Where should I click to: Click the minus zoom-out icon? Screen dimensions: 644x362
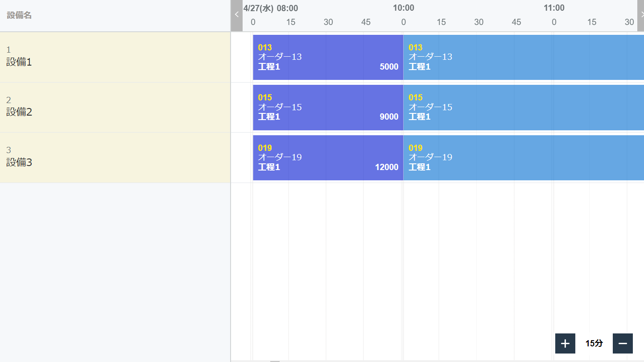tap(623, 343)
